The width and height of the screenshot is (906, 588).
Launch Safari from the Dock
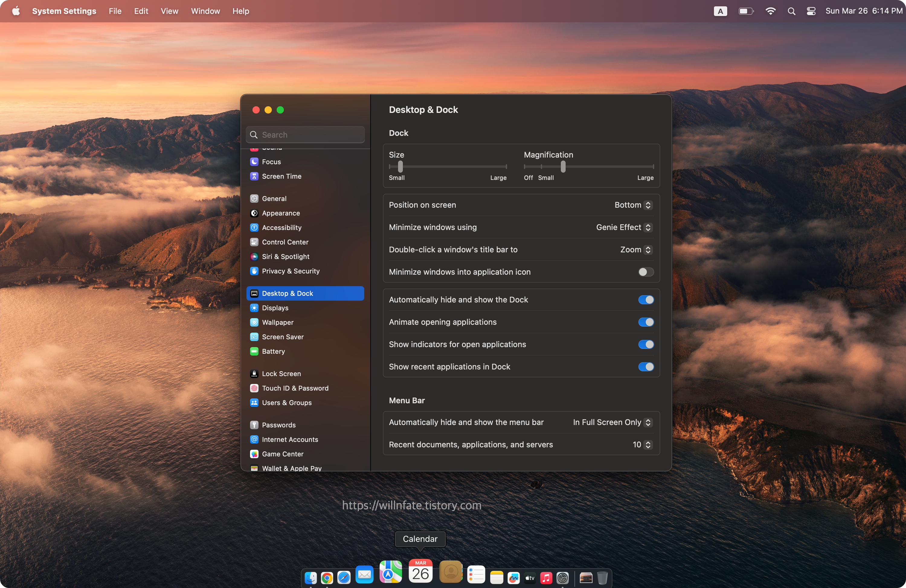(344, 578)
